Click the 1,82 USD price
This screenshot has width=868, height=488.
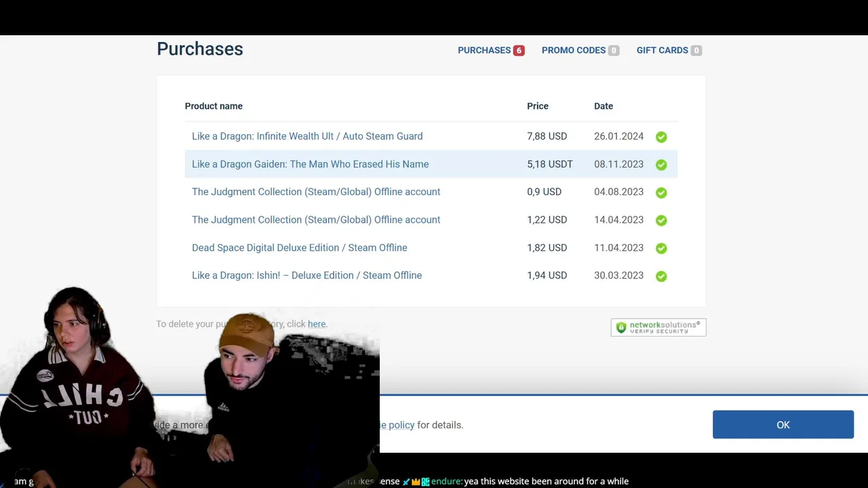547,247
